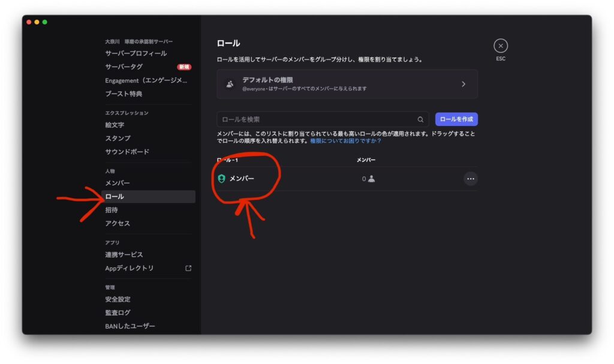Click the yellow macOS minimize button

37,22
